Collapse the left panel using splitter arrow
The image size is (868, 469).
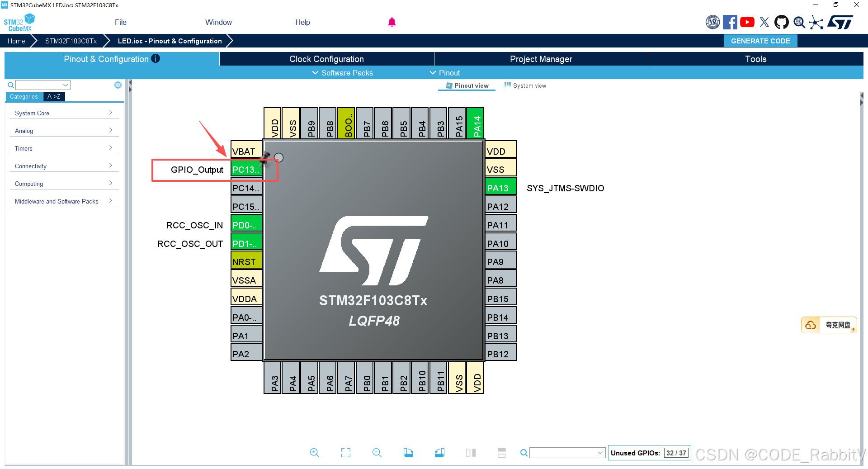point(130,83)
